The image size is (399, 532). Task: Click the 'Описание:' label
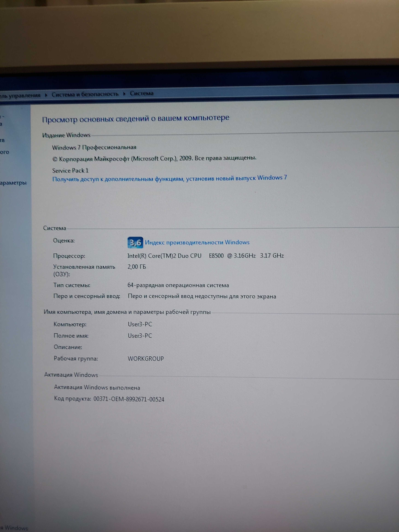tap(68, 347)
